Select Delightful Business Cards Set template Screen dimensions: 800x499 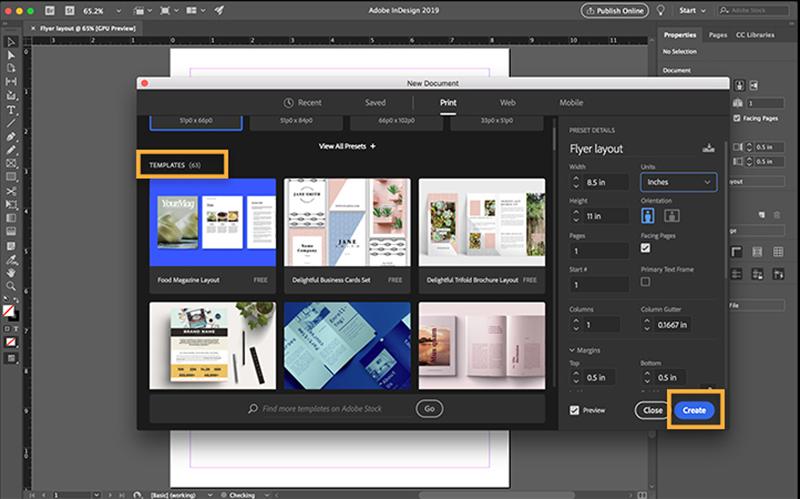coord(347,236)
